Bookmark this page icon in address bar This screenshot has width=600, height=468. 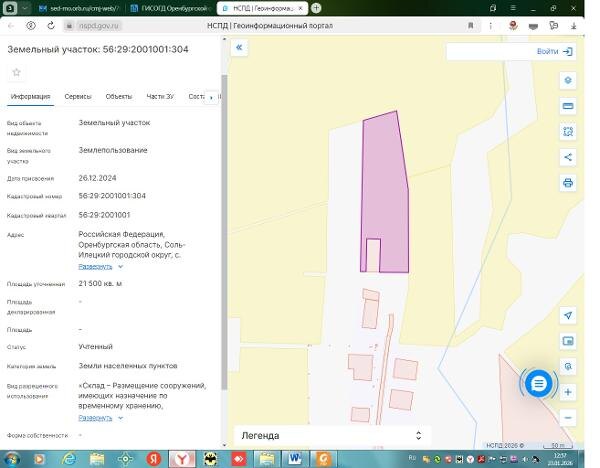[471, 26]
